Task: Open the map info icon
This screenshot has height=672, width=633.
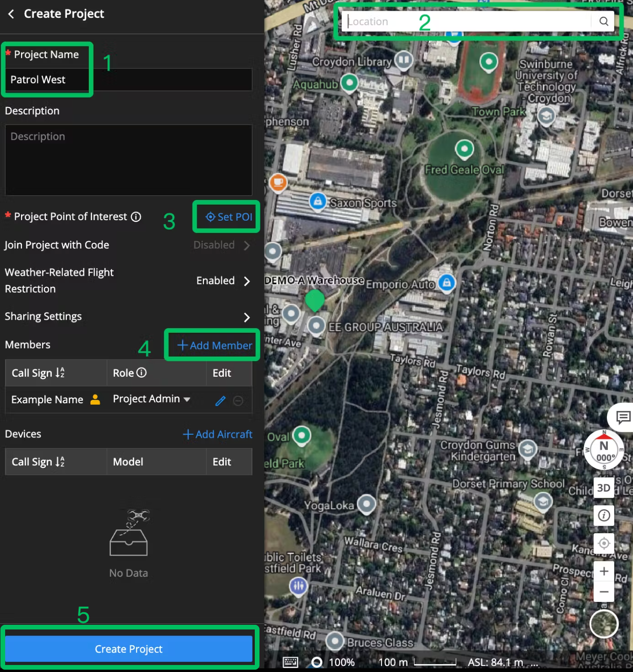Action: tap(604, 515)
